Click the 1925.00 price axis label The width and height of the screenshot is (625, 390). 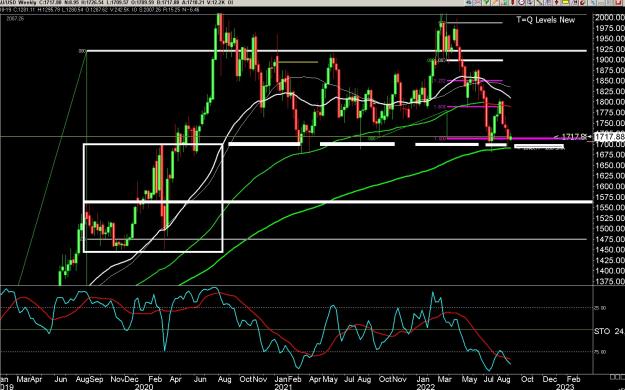[x=609, y=49]
